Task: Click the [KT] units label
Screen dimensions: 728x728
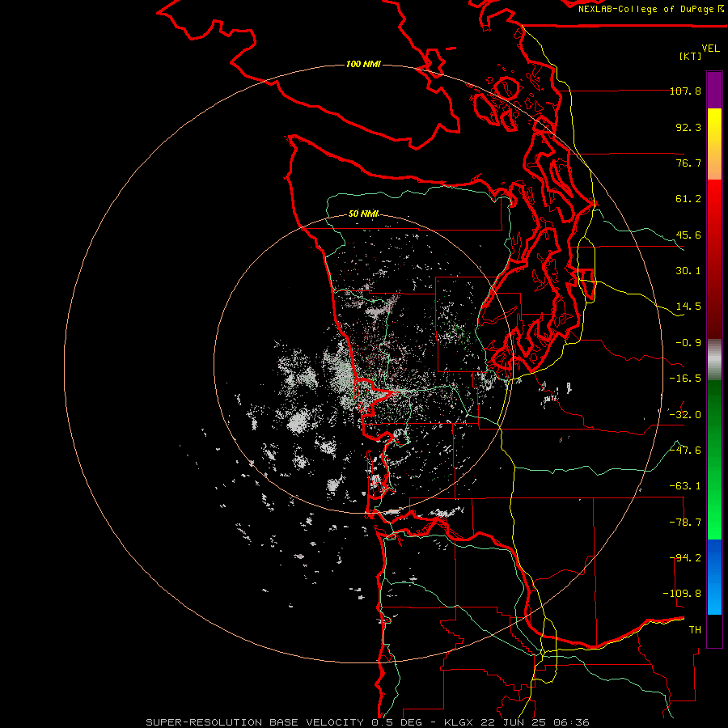Action: click(691, 56)
